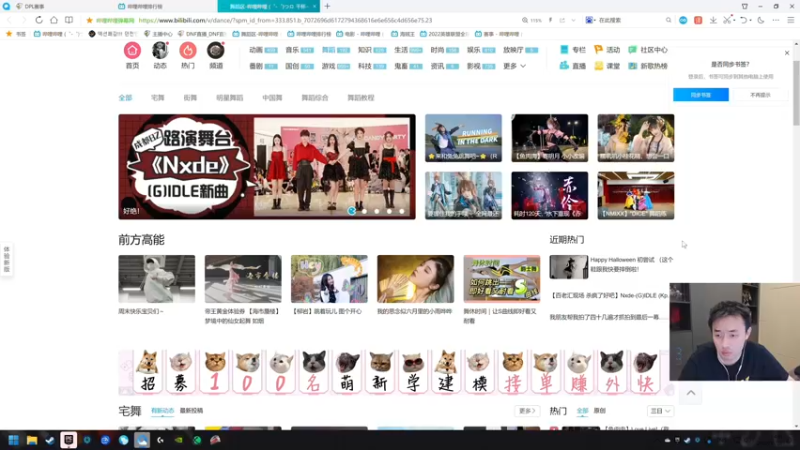Click the 更多 button beside 宅舞

(527, 411)
